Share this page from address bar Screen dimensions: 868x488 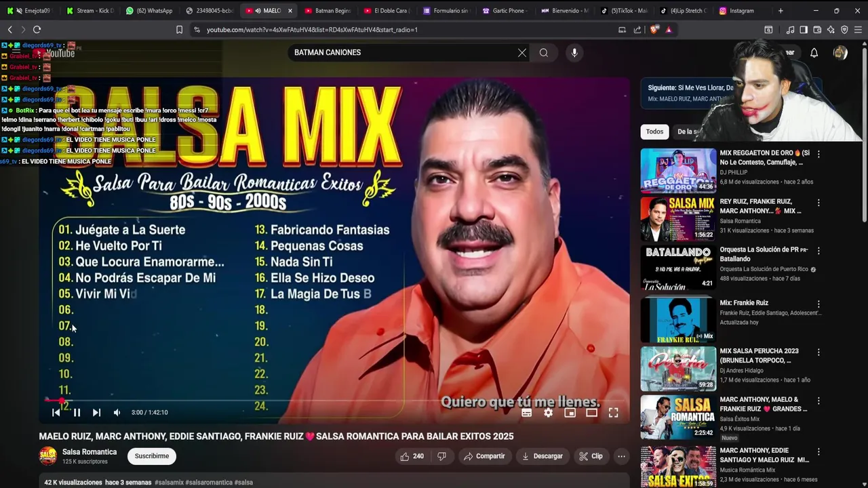point(637,30)
